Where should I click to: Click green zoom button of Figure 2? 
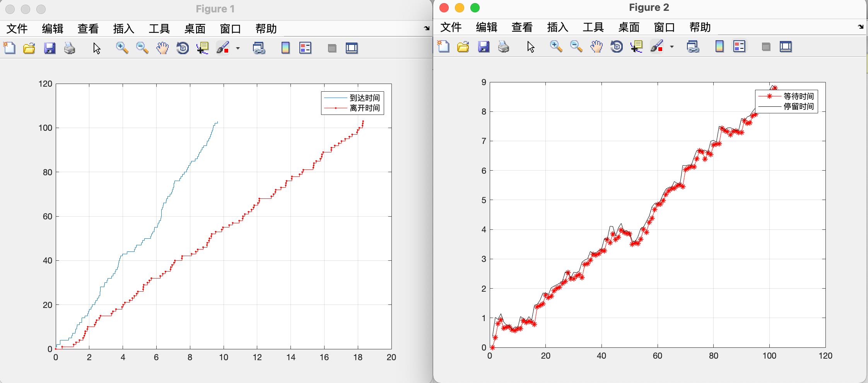[x=475, y=8]
